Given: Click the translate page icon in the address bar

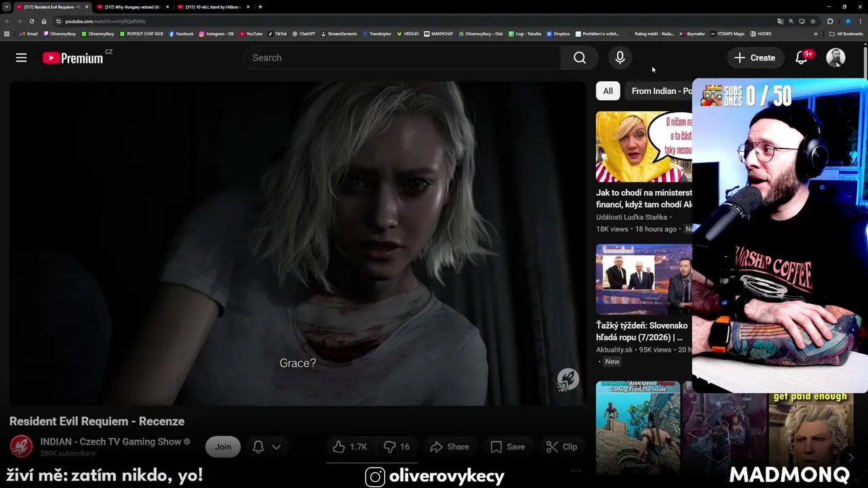Looking at the screenshot, I should [x=780, y=21].
